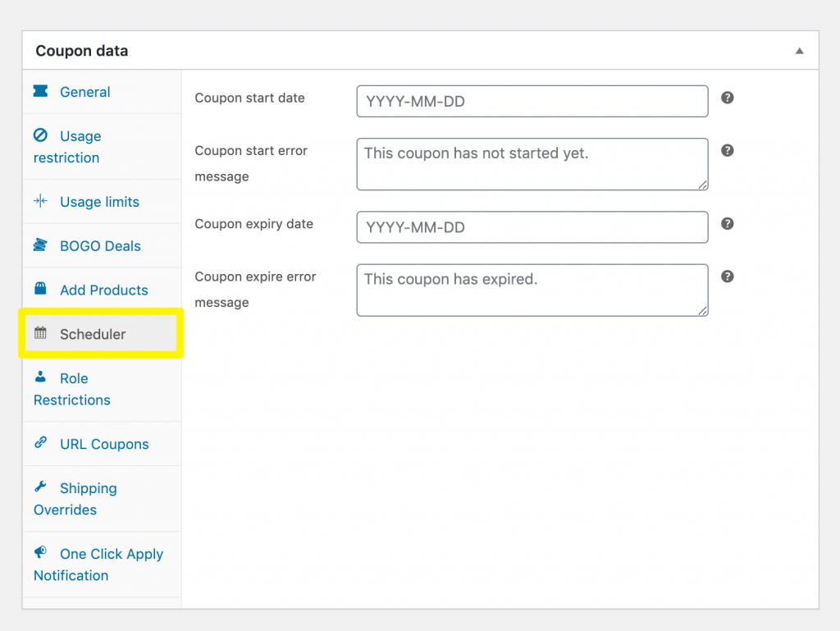Open the Usage restriction tab
The height and width of the screenshot is (631, 840).
point(102,147)
